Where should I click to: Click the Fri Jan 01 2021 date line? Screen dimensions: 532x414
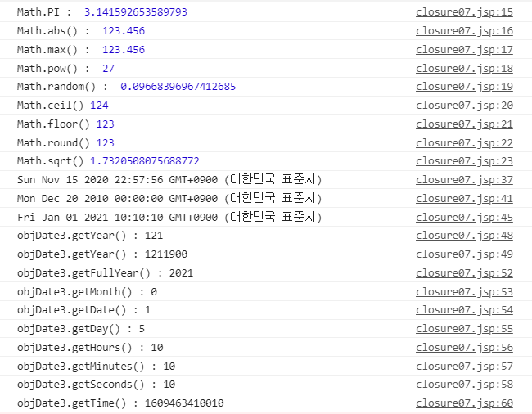point(169,218)
